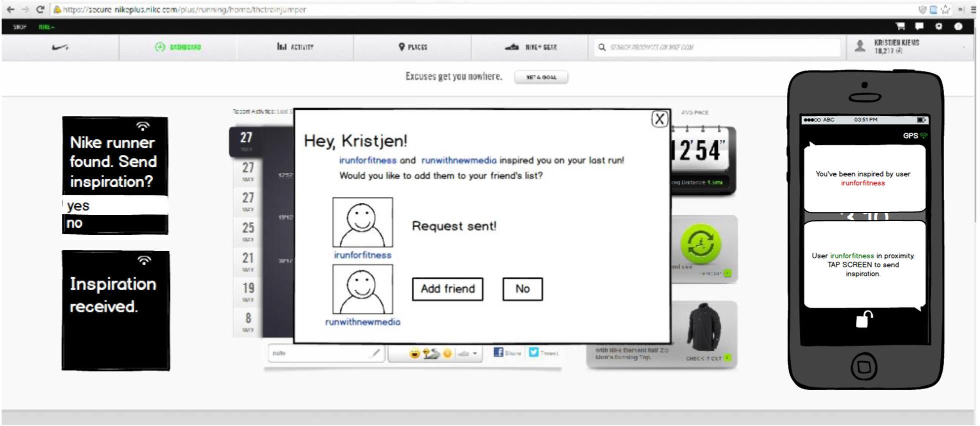980x426 pixels.
Task: Select the highlighted 27 May activity
Action: 246,141
